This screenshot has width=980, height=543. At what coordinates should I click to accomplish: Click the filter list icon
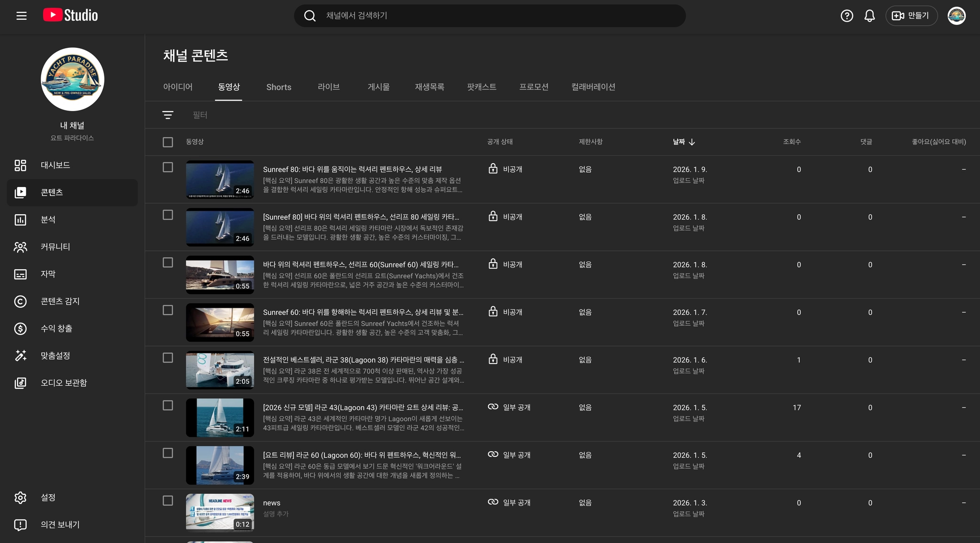[167, 115]
